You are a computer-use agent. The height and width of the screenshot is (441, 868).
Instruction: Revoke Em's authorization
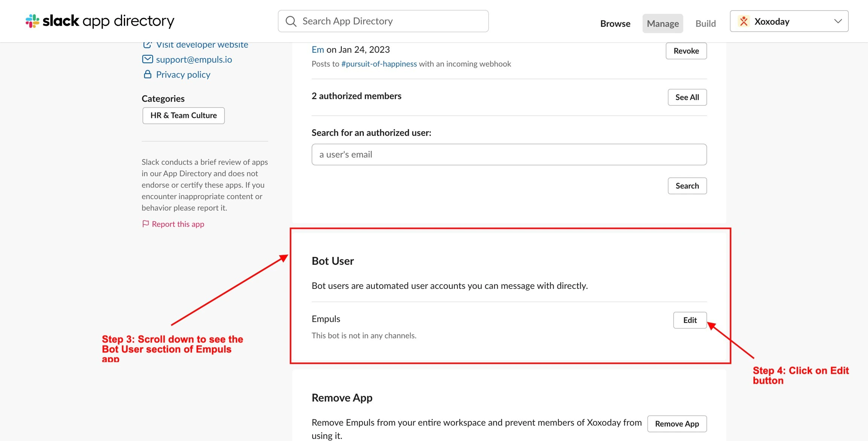686,51
